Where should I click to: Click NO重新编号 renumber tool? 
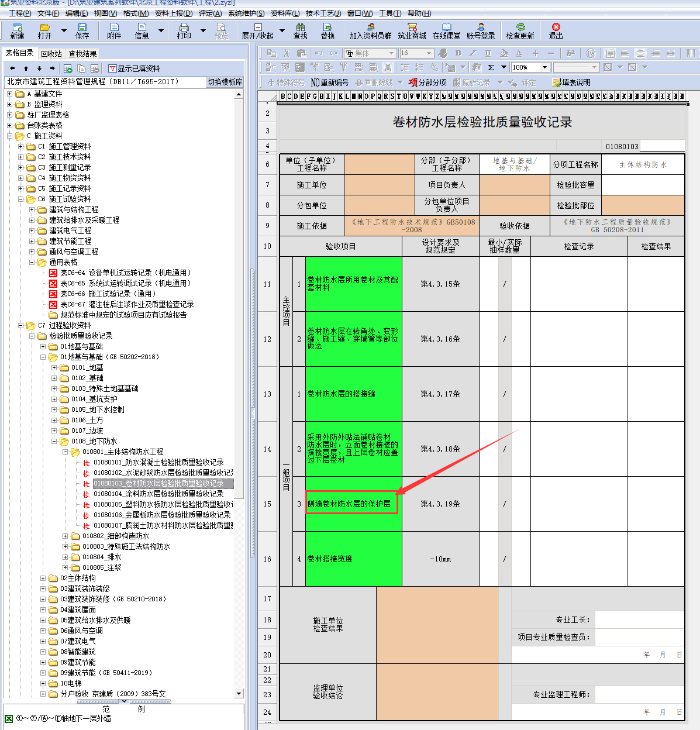click(x=330, y=82)
